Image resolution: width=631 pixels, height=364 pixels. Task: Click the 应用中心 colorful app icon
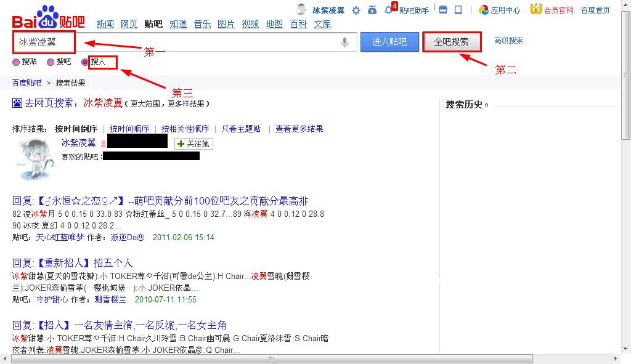point(484,10)
